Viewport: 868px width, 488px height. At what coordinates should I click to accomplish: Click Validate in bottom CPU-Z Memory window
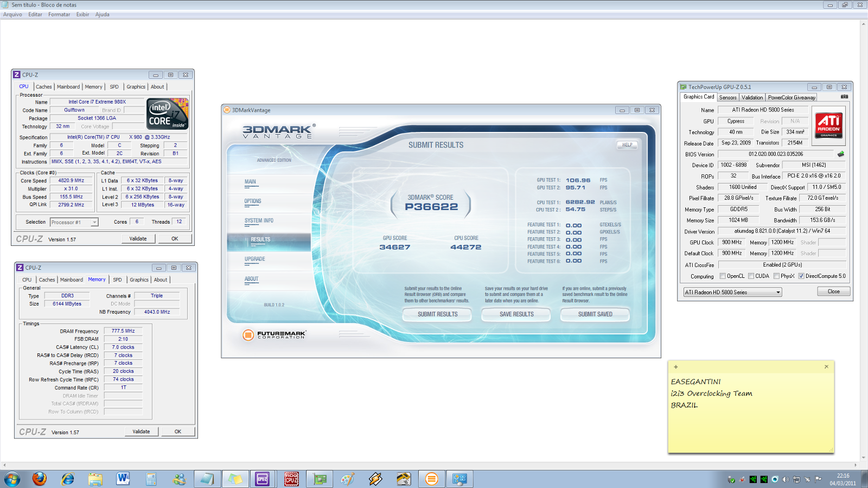click(141, 432)
